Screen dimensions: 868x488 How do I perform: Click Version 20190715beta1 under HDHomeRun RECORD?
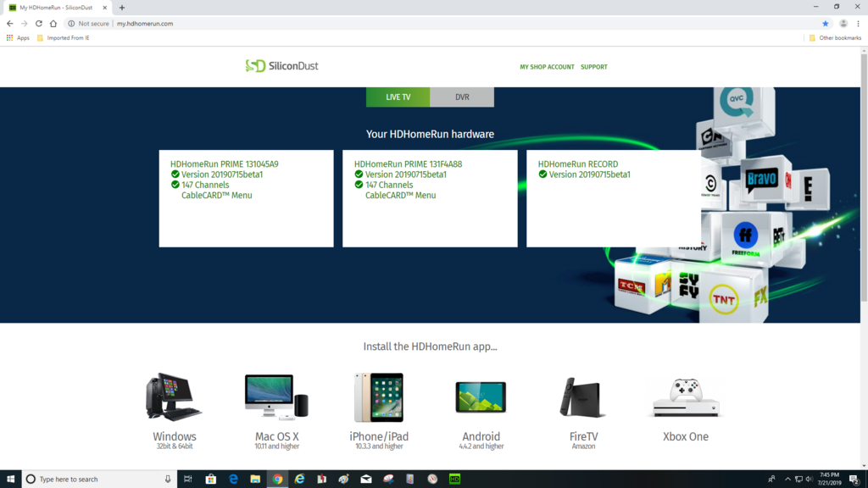(590, 175)
